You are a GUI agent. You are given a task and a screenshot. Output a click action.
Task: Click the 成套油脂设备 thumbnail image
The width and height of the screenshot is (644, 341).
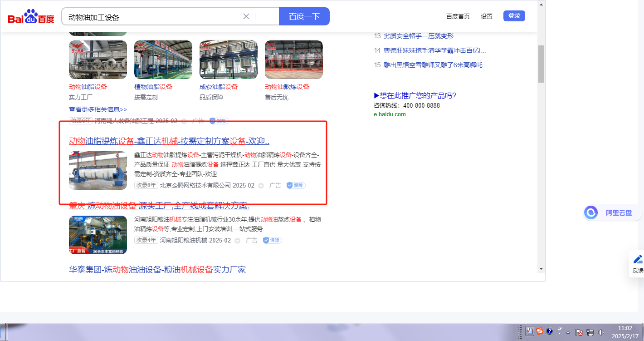[x=229, y=60]
